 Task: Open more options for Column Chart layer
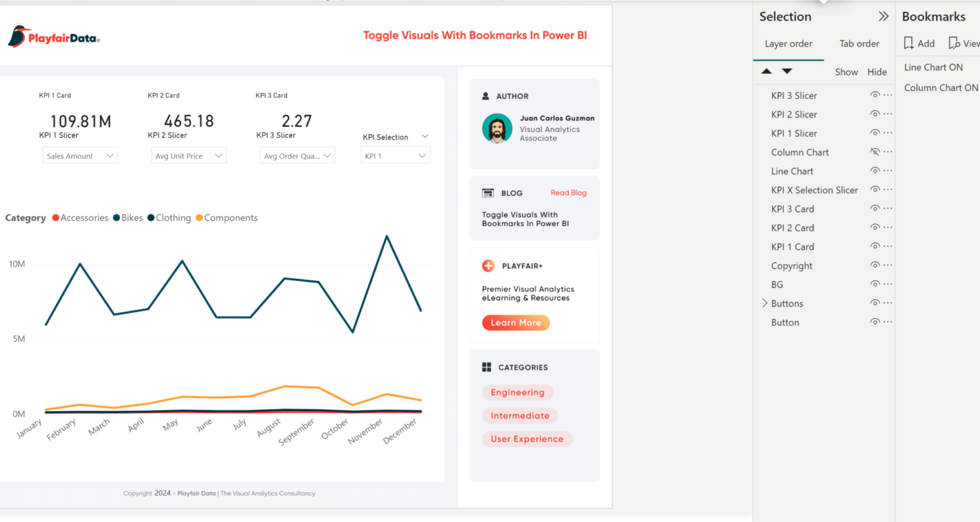tap(887, 152)
